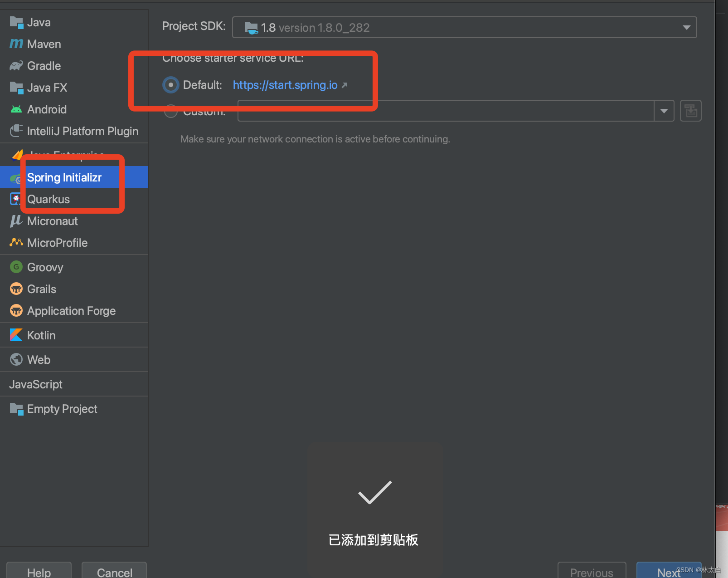Select Micronaut in the list

[x=74, y=221]
